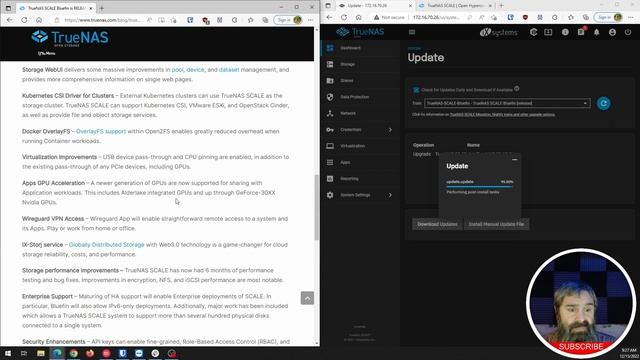Image resolution: width=640 pixels, height=360 pixels.
Task: Open the OverlayFS support link
Action: tap(101, 131)
